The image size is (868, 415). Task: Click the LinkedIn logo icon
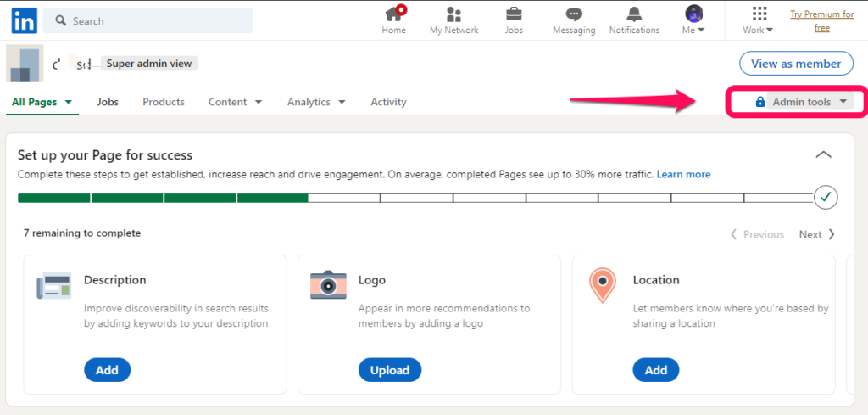click(x=25, y=20)
